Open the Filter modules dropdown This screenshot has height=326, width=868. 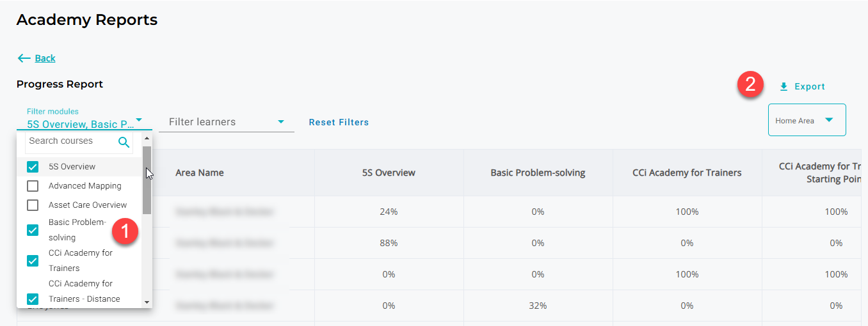tap(81, 124)
